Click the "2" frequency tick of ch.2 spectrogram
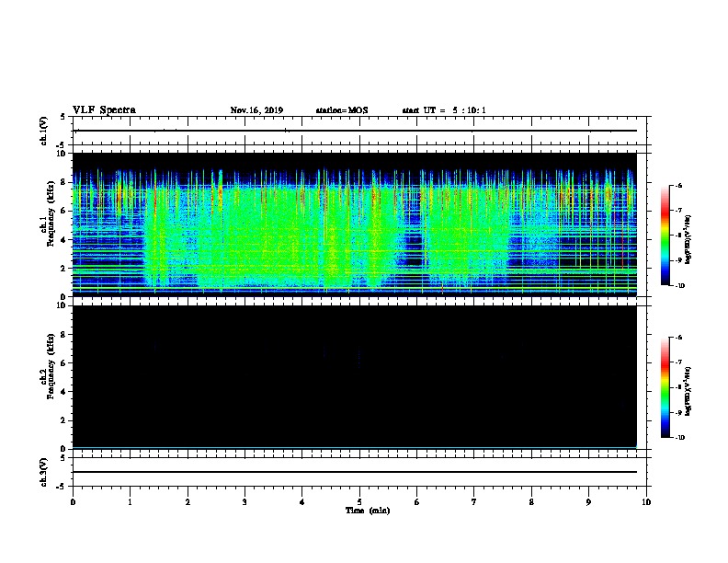 [x=64, y=420]
